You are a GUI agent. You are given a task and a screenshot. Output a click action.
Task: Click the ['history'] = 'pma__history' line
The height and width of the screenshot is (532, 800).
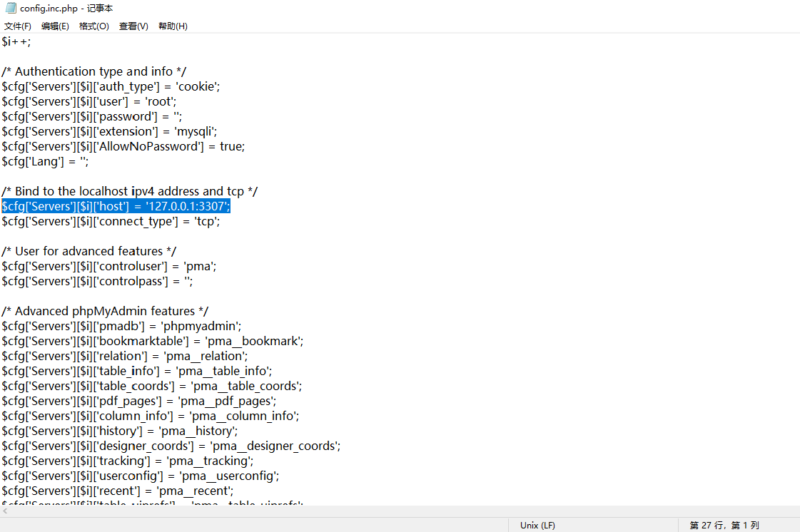120,431
